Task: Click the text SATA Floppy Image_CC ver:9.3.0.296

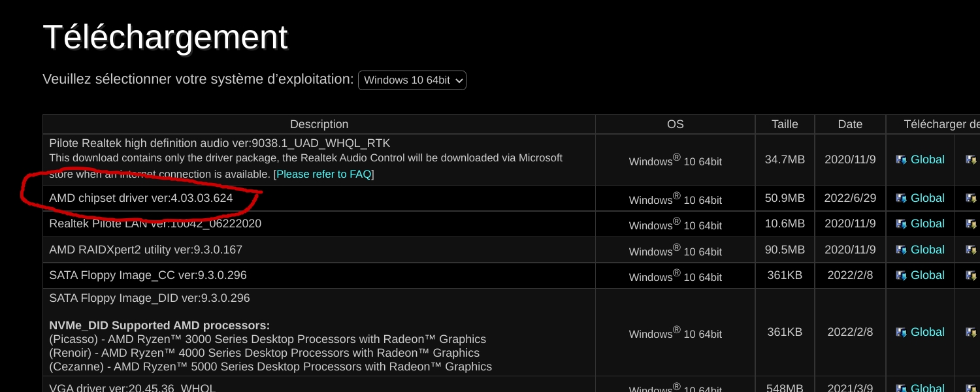Action: [148, 275]
